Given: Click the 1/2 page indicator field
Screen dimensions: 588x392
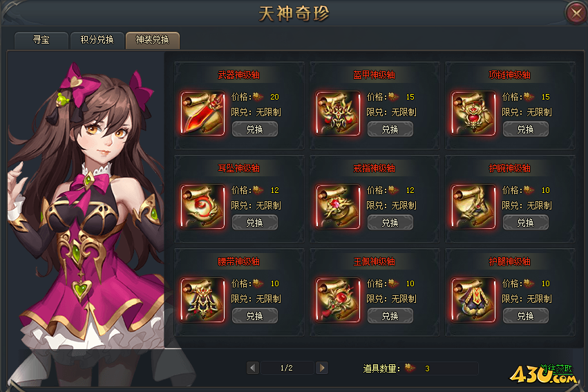Looking at the screenshot, I should (287, 368).
